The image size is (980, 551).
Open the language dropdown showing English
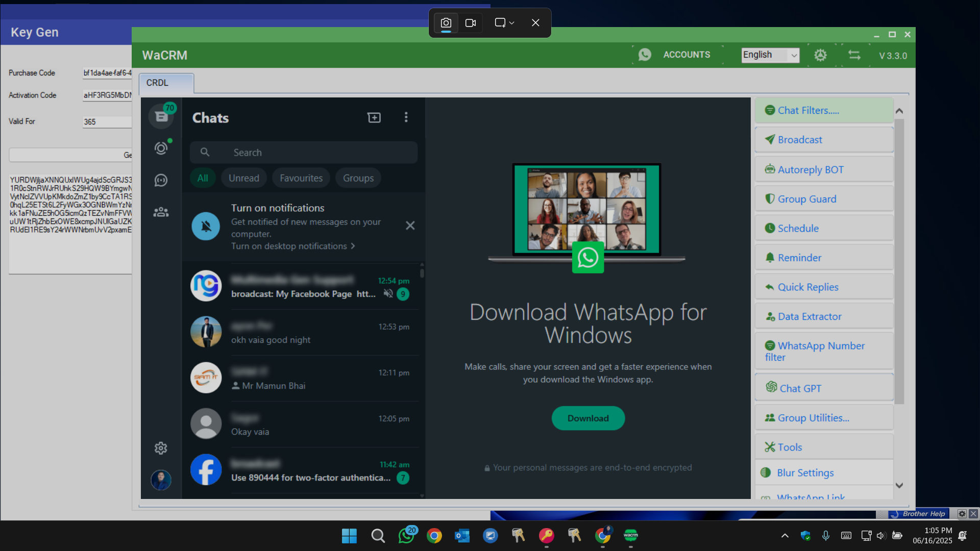coord(770,55)
